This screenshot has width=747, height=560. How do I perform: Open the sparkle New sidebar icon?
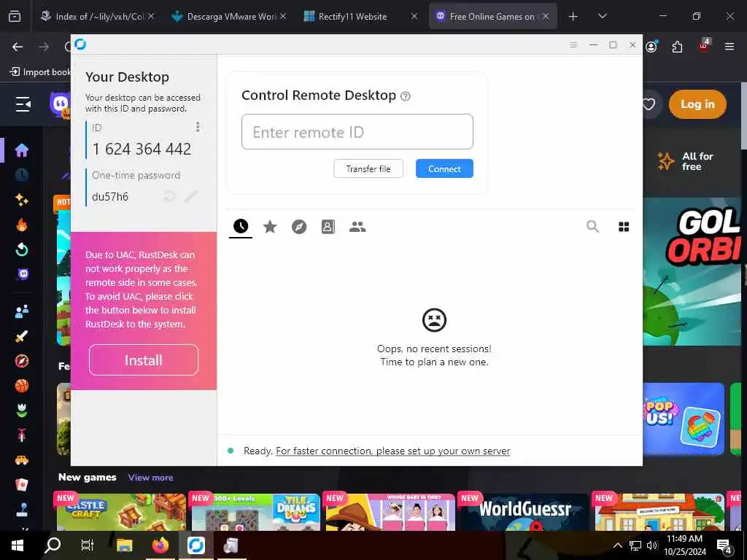click(x=22, y=199)
